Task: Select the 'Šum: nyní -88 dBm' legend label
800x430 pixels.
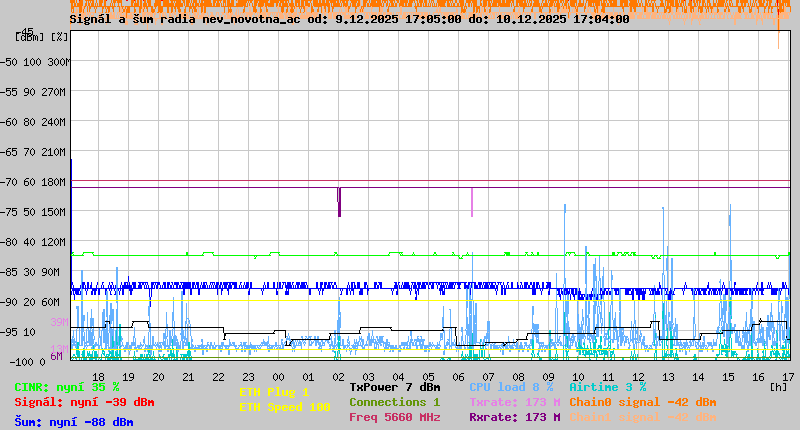Action: click(74, 422)
